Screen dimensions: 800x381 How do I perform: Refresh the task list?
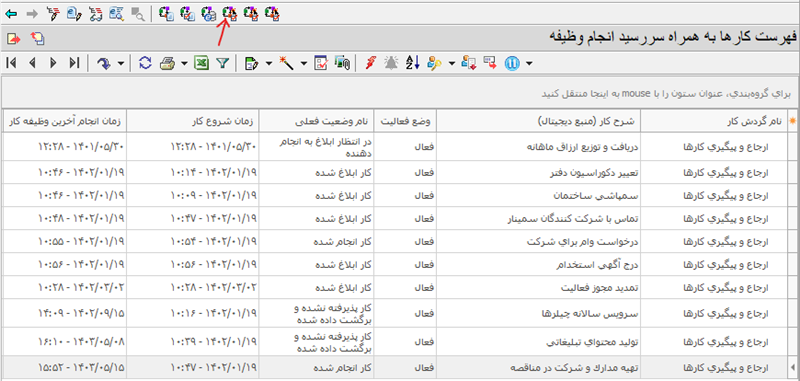[x=145, y=63]
